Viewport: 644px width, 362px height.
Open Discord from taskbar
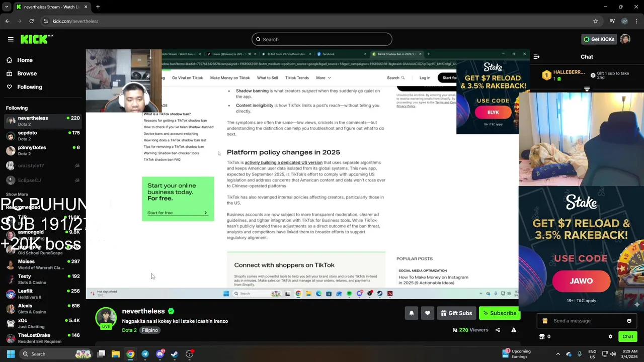pos(160,354)
